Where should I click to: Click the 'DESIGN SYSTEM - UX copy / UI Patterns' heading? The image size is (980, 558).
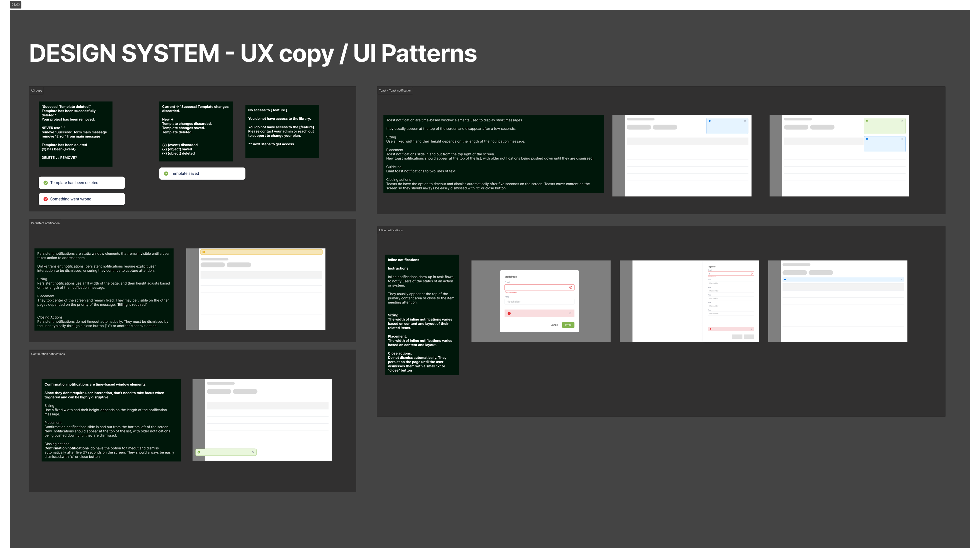coord(253,53)
